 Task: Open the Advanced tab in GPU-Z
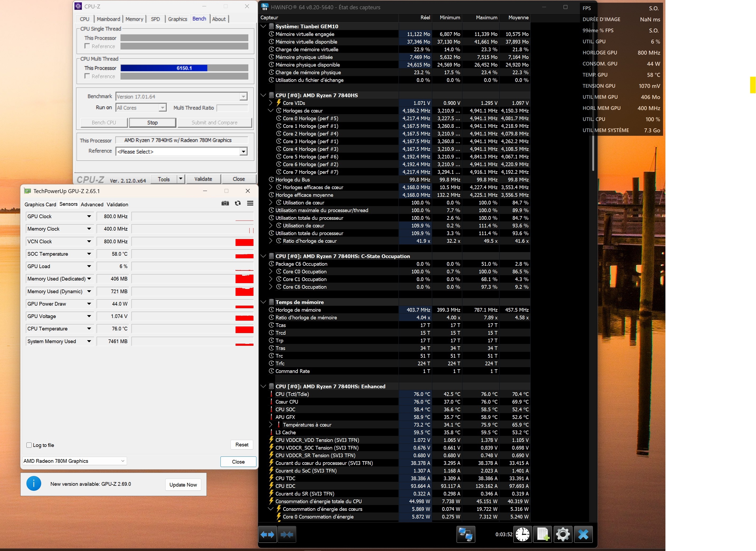[92, 204]
